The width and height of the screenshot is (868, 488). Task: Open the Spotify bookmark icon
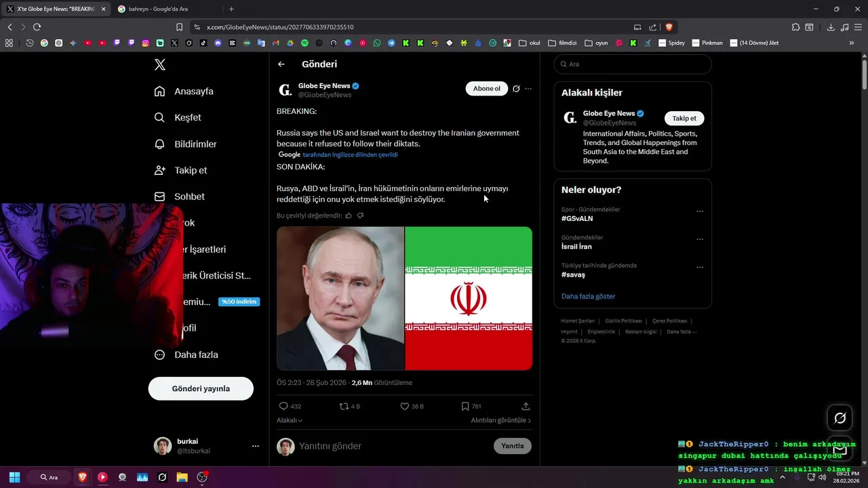point(304,43)
